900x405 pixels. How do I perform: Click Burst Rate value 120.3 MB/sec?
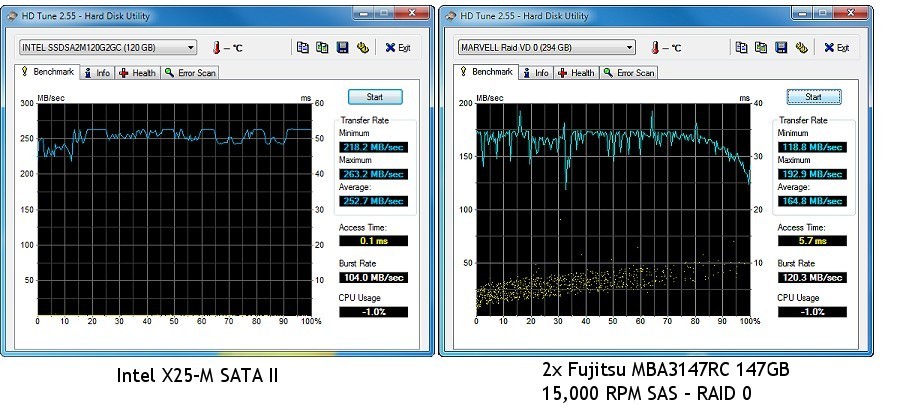tap(812, 278)
